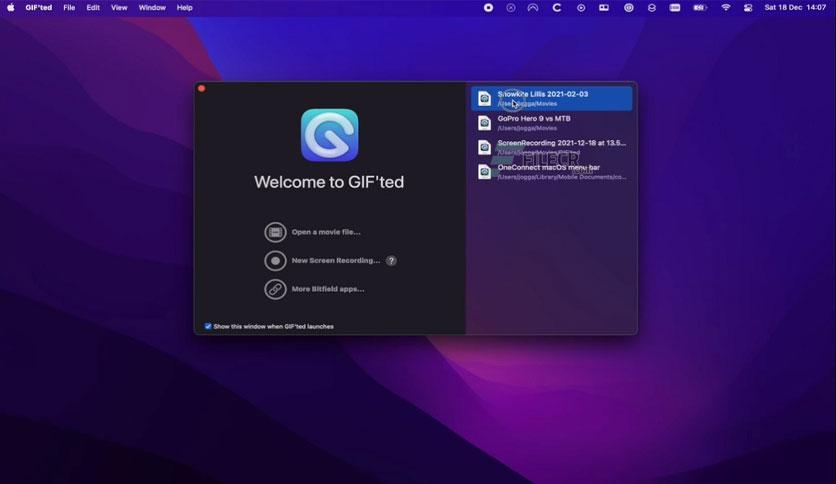836x484 pixels.
Task: Open the Apple menu
Action: point(11,7)
